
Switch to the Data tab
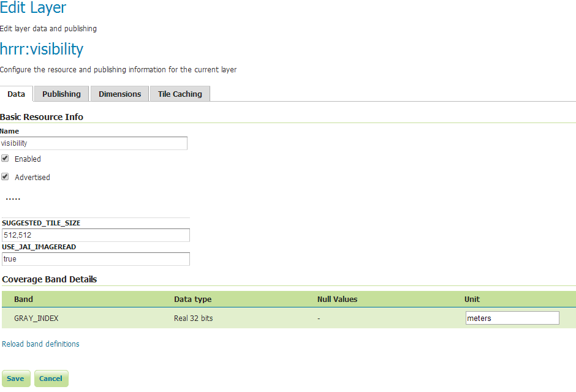[x=17, y=94]
